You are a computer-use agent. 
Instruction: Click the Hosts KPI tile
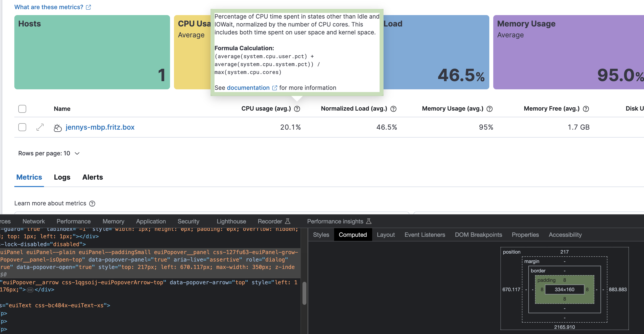92,52
